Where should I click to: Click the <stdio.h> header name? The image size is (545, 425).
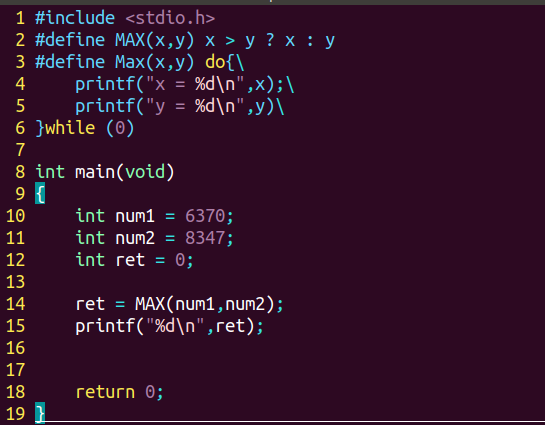pyautogui.click(x=170, y=18)
